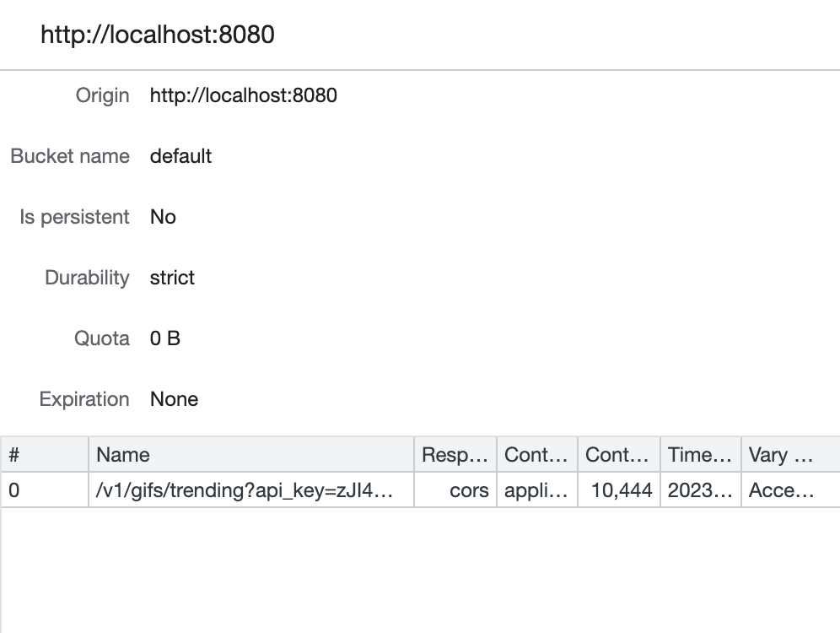Click the Is persistent value No
The height and width of the screenshot is (633, 840).
[x=163, y=217]
